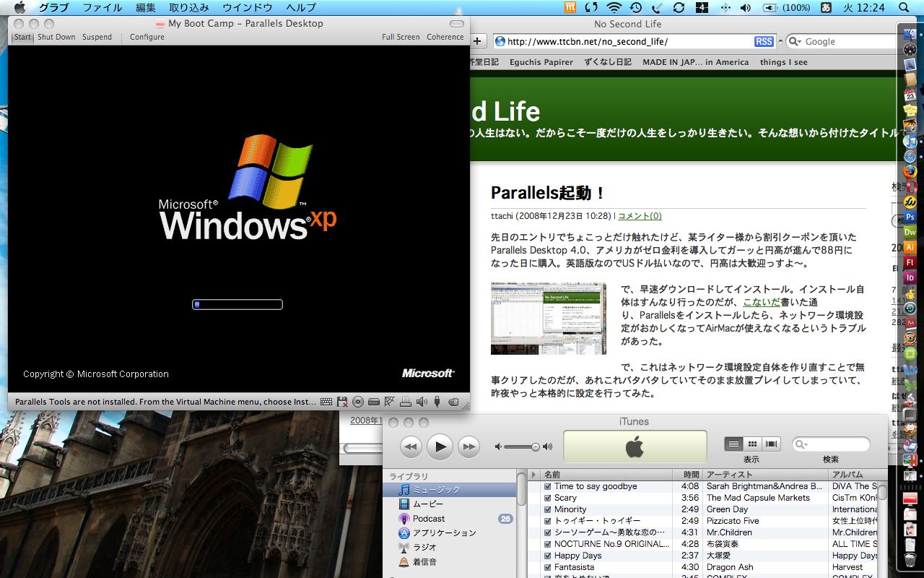Click the shared folders hand icon in Parallels

[453, 402]
